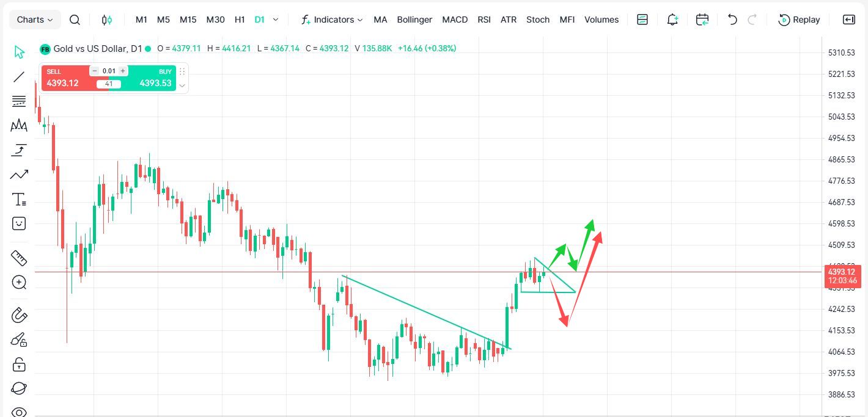Image resolution: width=868 pixels, height=417 pixels.
Task: Add the ATR indicator
Action: pos(509,20)
